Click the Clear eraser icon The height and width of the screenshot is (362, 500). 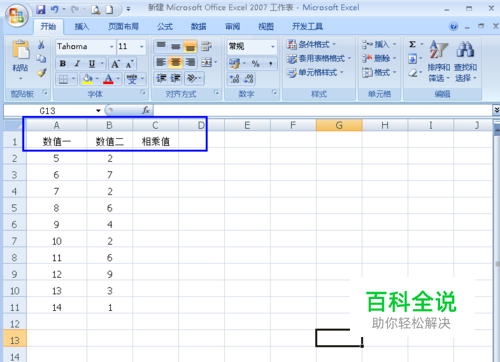point(413,73)
